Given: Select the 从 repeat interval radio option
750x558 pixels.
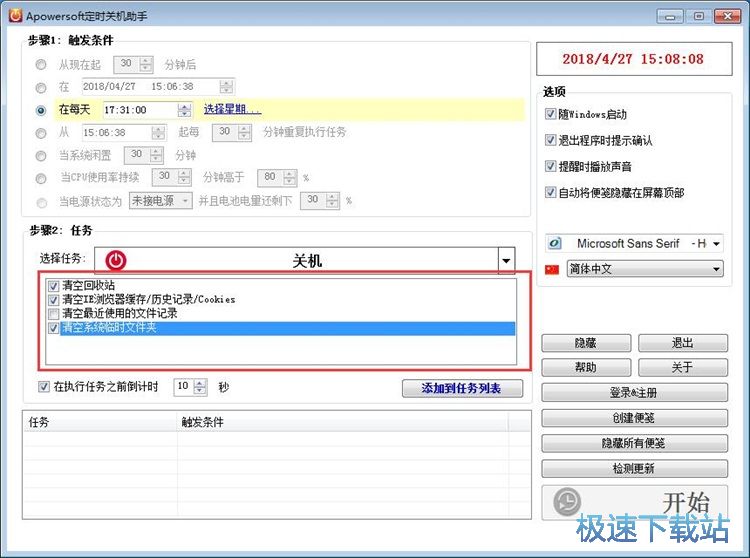Looking at the screenshot, I should point(41,133).
